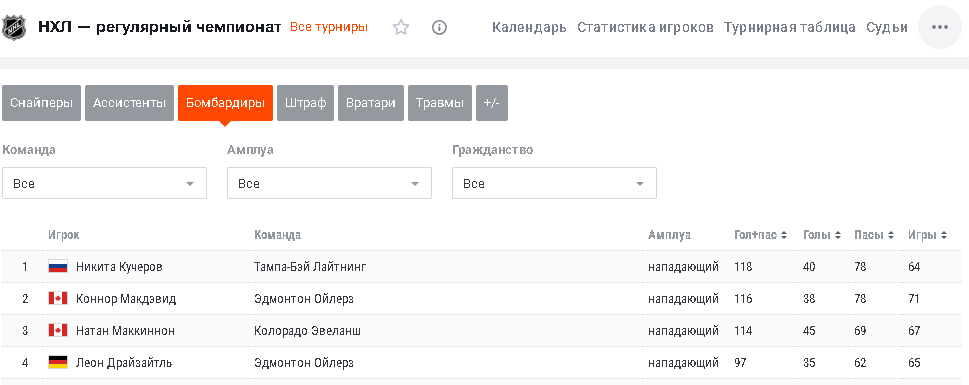Expand the Команда filter dropdown
969x385 pixels.
click(104, 184)
